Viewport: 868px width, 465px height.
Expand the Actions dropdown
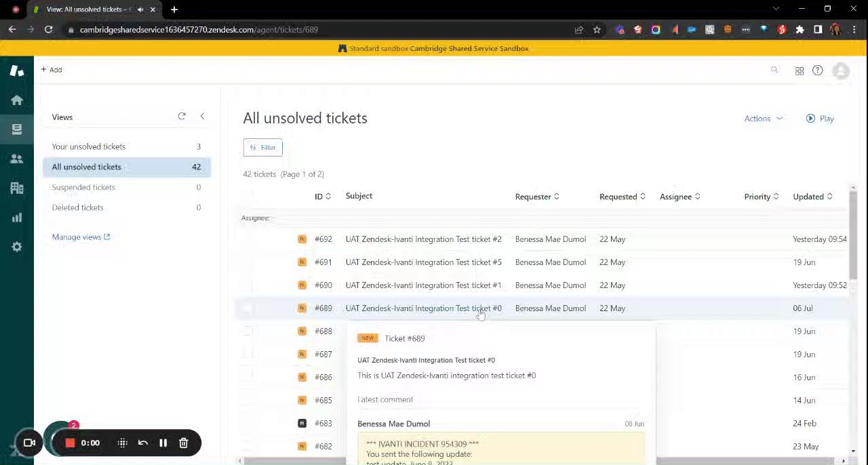(763, 119)
